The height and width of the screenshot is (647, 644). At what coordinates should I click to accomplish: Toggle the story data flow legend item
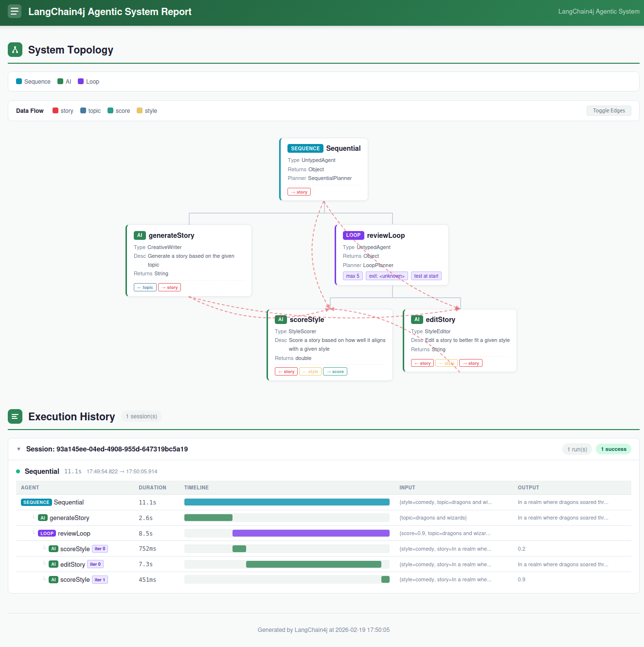(63, 111)
